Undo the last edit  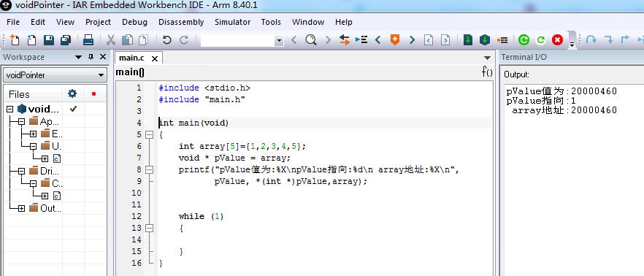tap(166, 40)
